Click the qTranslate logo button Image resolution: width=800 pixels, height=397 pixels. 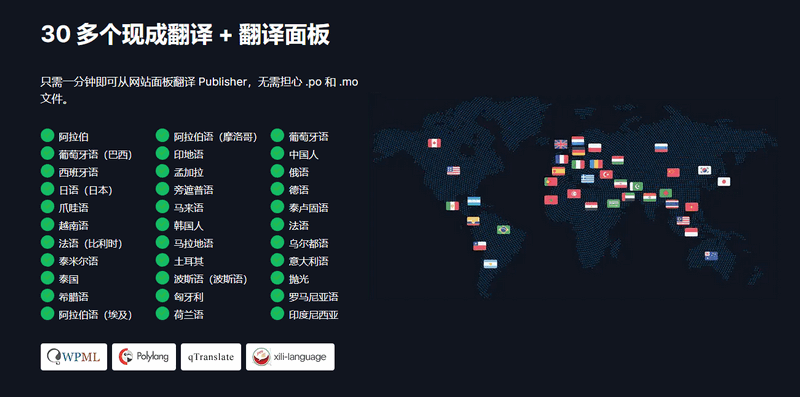[x=211, y=357]
